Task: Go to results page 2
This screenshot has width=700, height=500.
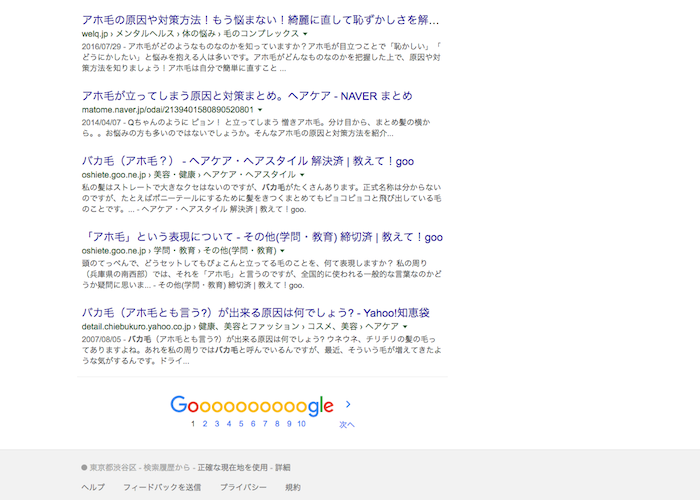Action: [x=205, y=424]
